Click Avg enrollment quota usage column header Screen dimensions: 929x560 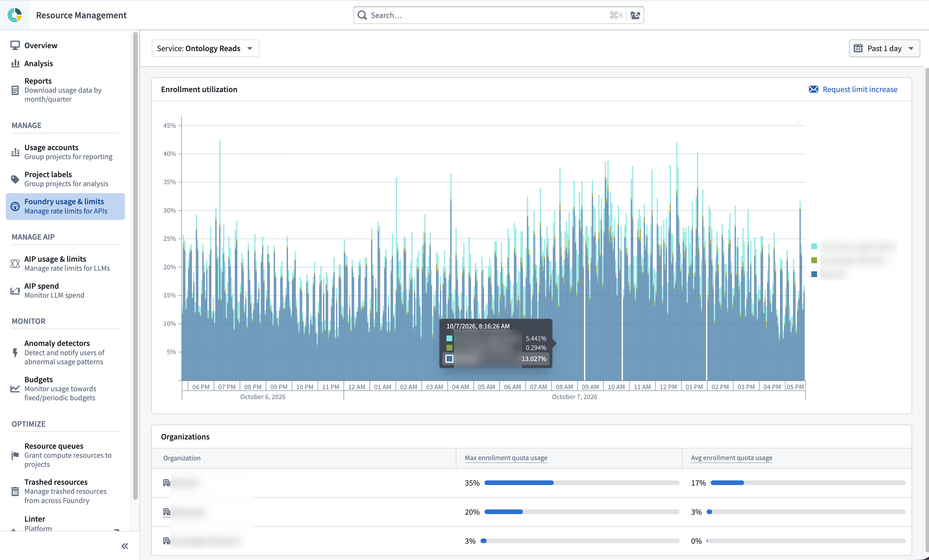point(731,458)
